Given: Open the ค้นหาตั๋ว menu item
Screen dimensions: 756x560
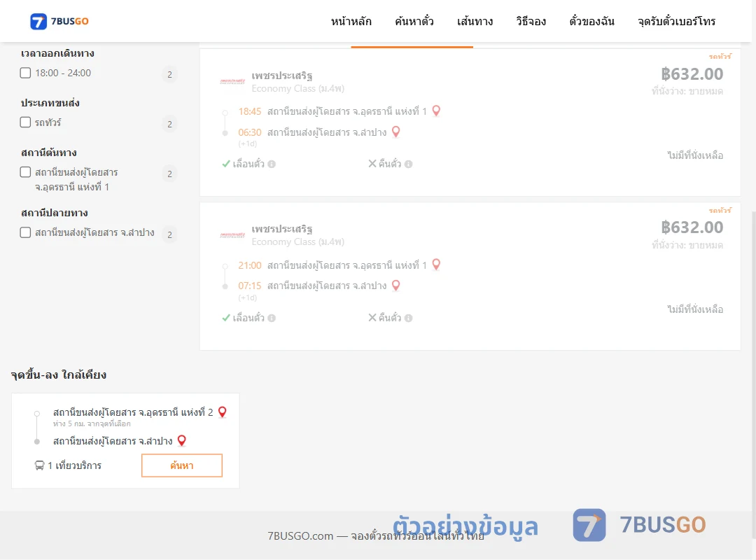Looking at the screenshot, I should click(414, 21).
